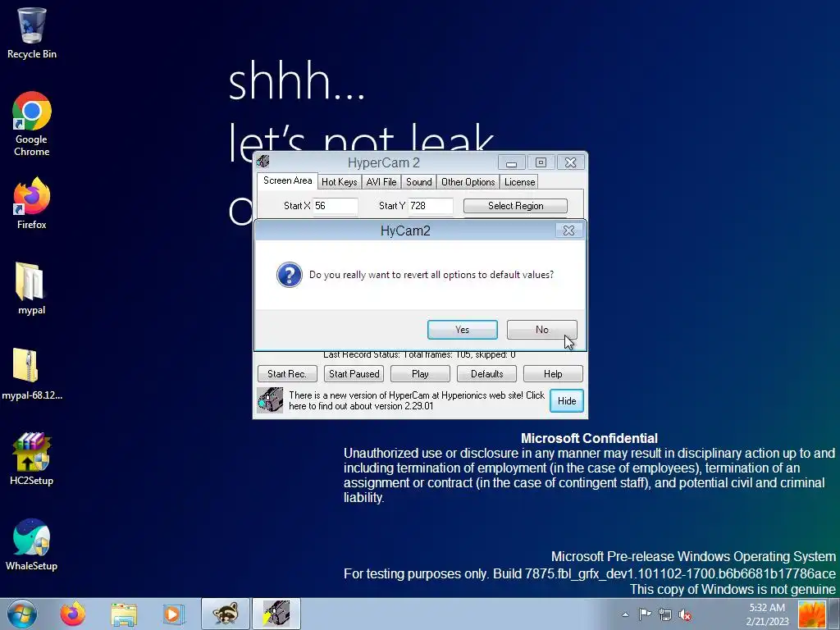Hide the new version notice
Image resolution: width=840 pixels, height=630 pixels.
point(566,400)
